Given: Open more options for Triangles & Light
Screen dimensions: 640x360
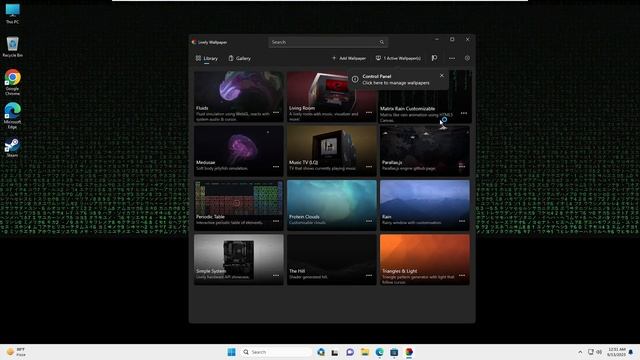Looking at the screenshot, I should point(462,275).
